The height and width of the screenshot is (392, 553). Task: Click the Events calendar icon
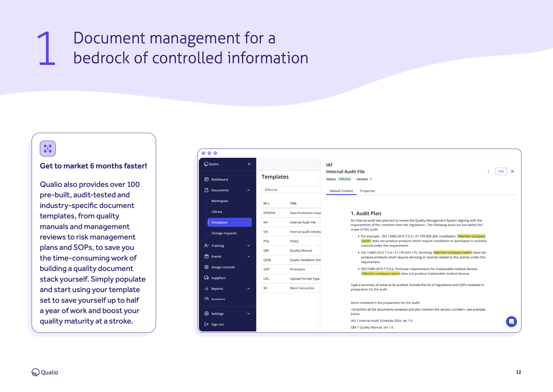click(206, 256)
